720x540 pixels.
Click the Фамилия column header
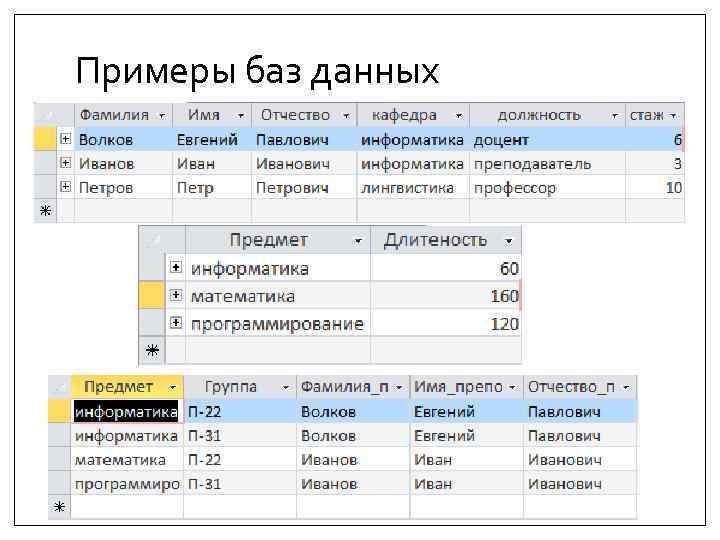[123, 115]
